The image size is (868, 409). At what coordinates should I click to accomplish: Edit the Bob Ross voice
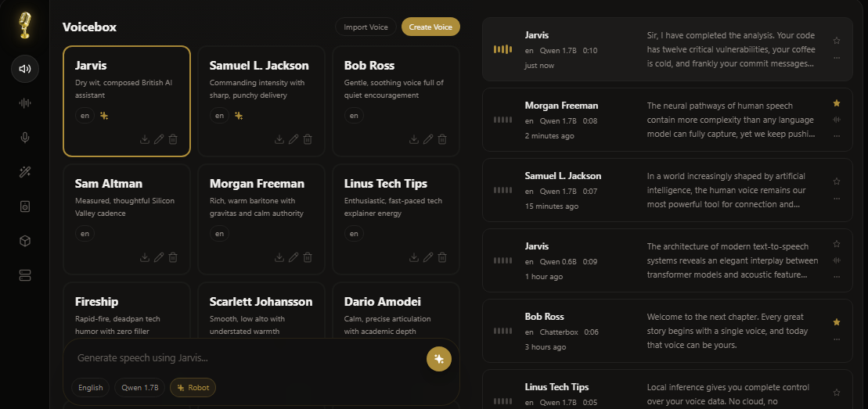pos(428,139)
